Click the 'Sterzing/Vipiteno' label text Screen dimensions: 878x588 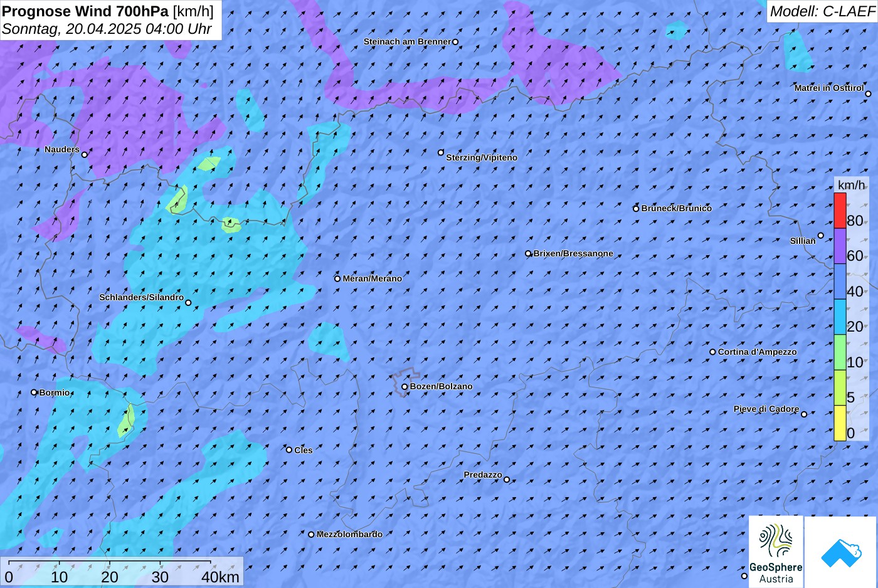coord(482,157)
